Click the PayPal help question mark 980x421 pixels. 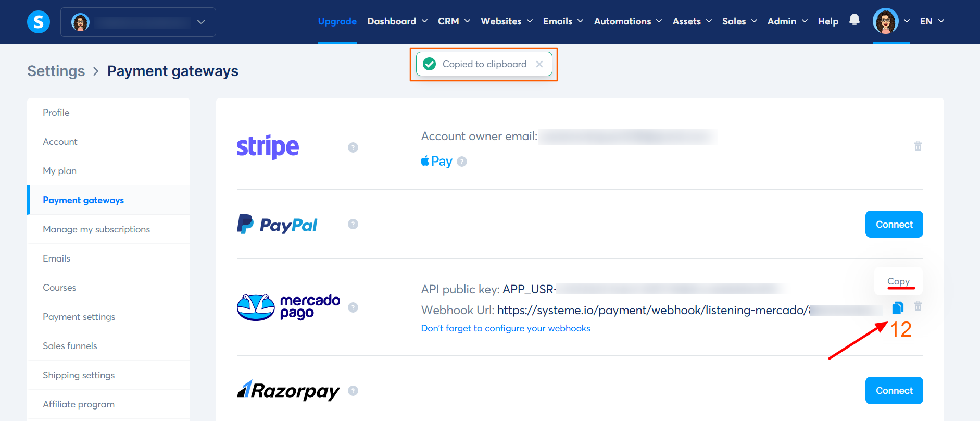pyautogui.click(x=353, y=224)
